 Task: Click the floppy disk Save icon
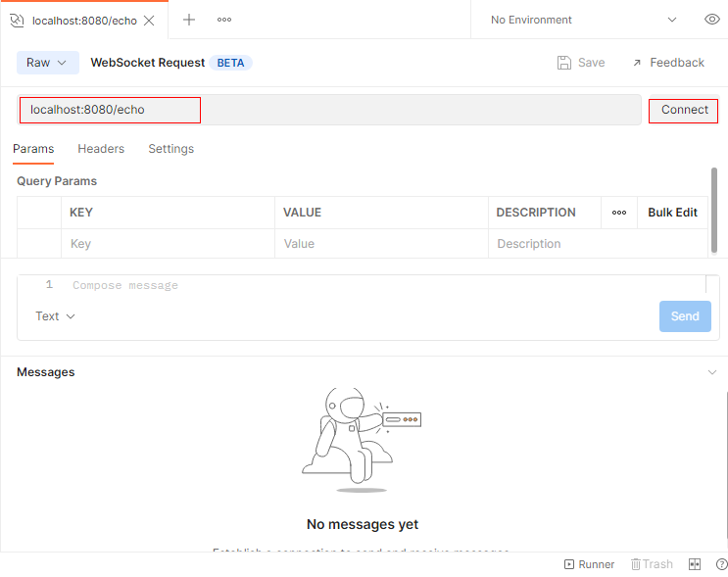coord(563,63)
